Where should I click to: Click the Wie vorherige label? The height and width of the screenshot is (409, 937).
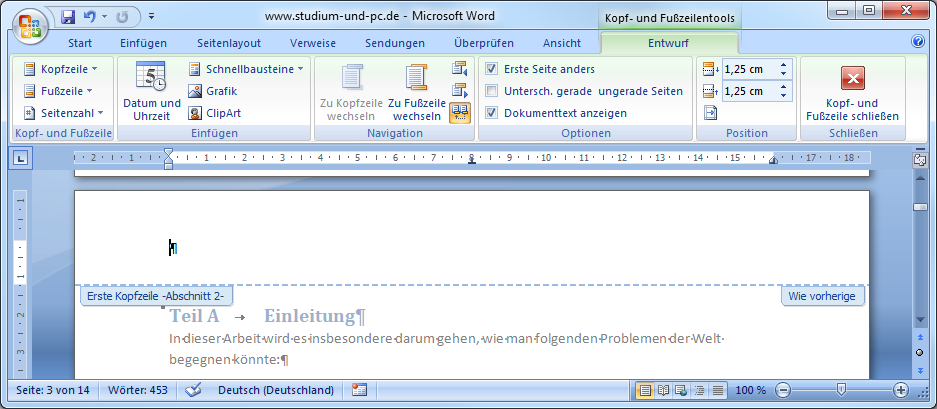click(x=822, y=296)
